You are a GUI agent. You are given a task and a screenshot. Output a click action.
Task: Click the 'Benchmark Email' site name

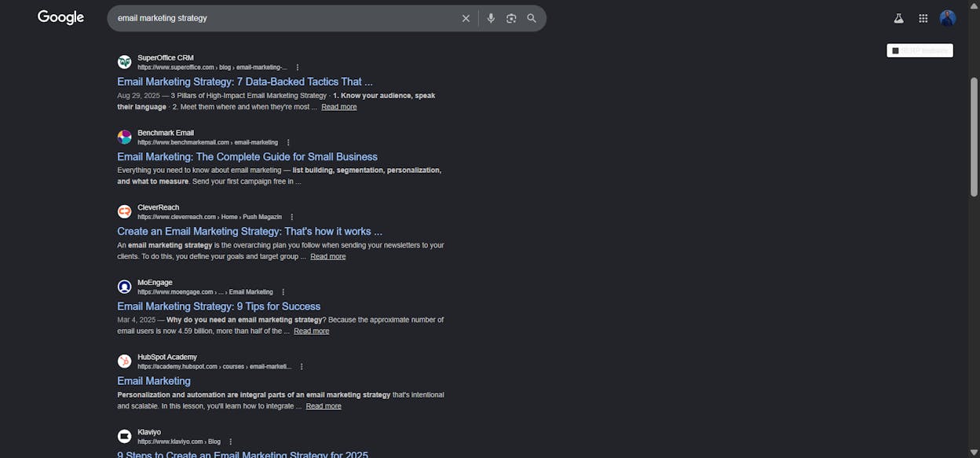[166, 133]
